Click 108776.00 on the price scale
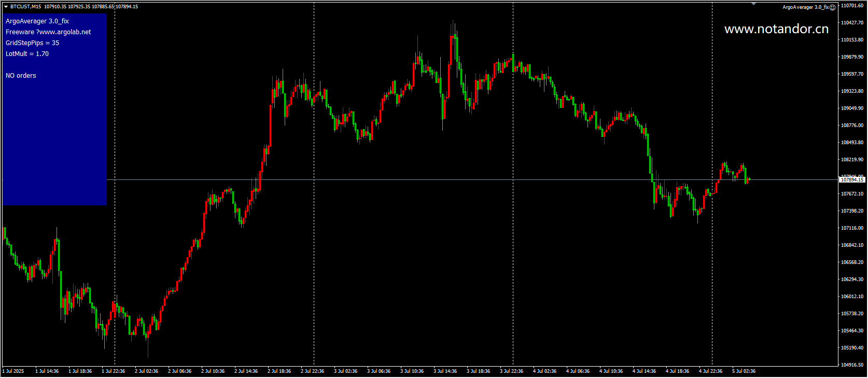This screenshot has height=378, width=868. [852, 125]
